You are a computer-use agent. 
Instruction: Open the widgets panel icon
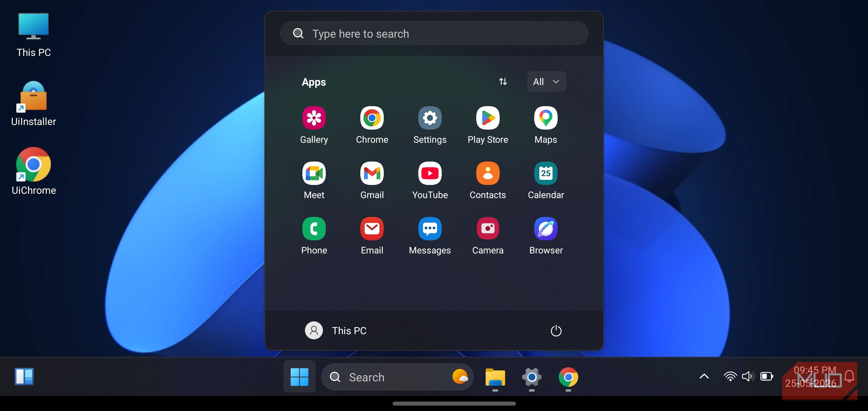coord(24,376)
